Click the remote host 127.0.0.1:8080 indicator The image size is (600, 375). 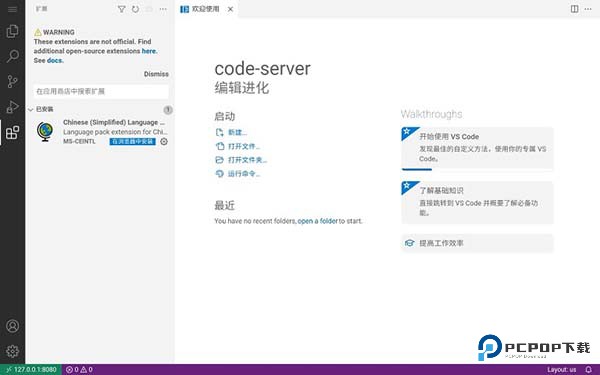[31, 370]
